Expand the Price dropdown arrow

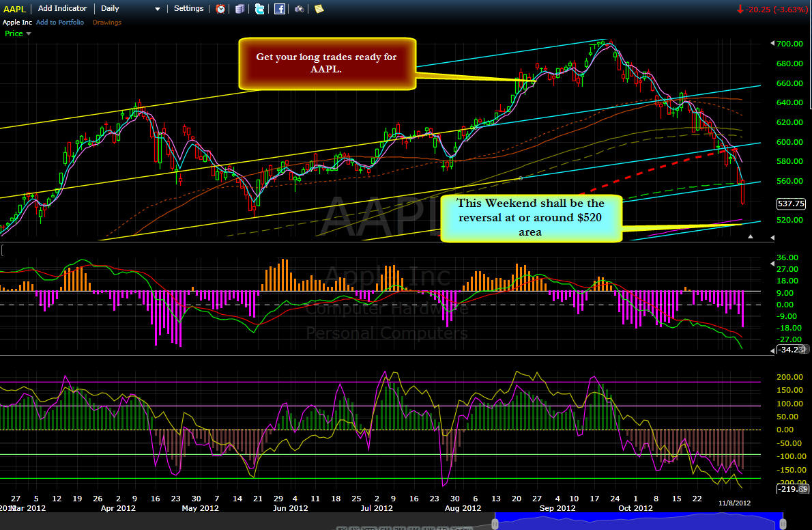[x=29, y=33]
